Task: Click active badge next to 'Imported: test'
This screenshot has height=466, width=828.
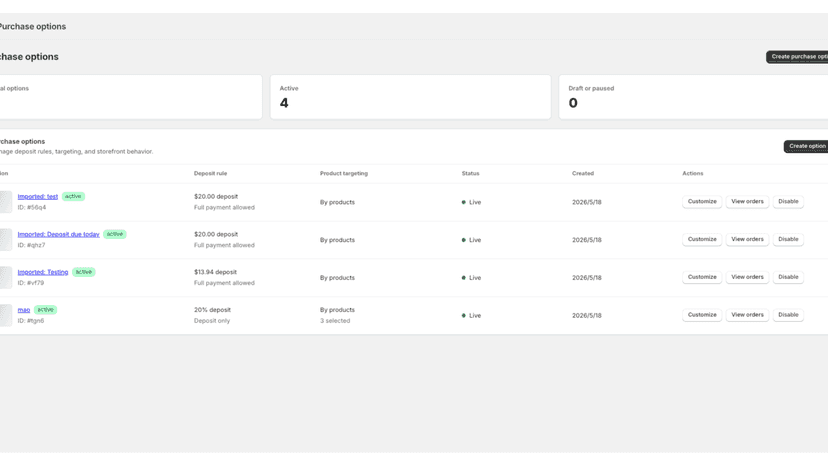Action: click(x=73, y=197)
